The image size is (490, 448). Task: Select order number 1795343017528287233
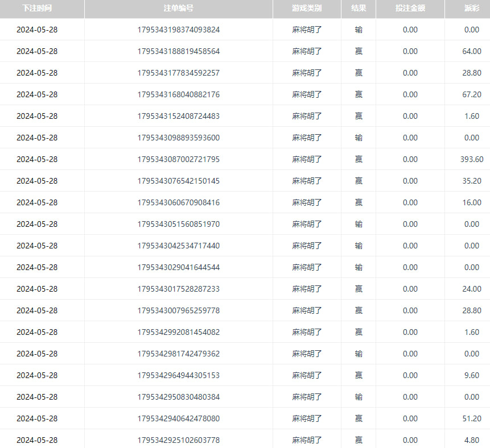coord(178,289)
